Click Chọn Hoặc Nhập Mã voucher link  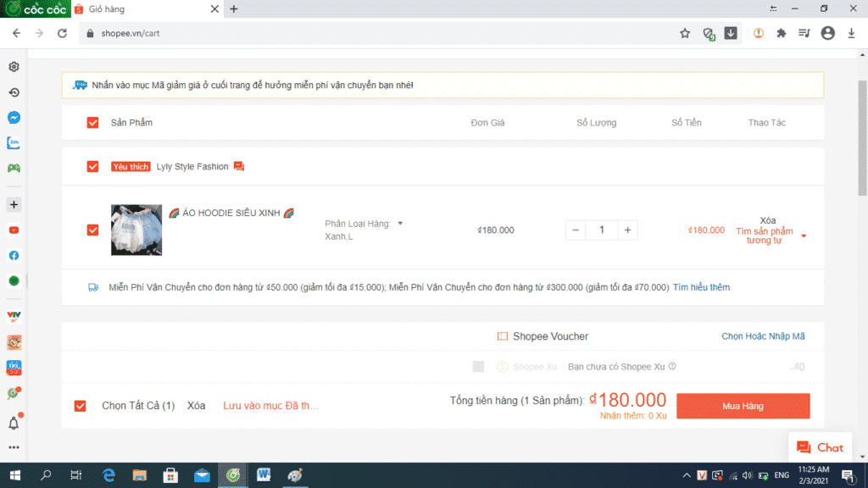click(763, 335)
